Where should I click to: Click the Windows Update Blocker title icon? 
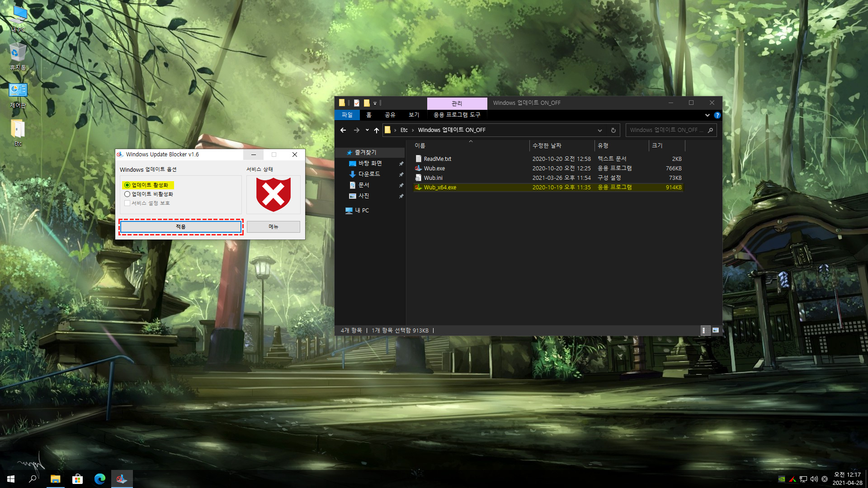pos(120,155)
